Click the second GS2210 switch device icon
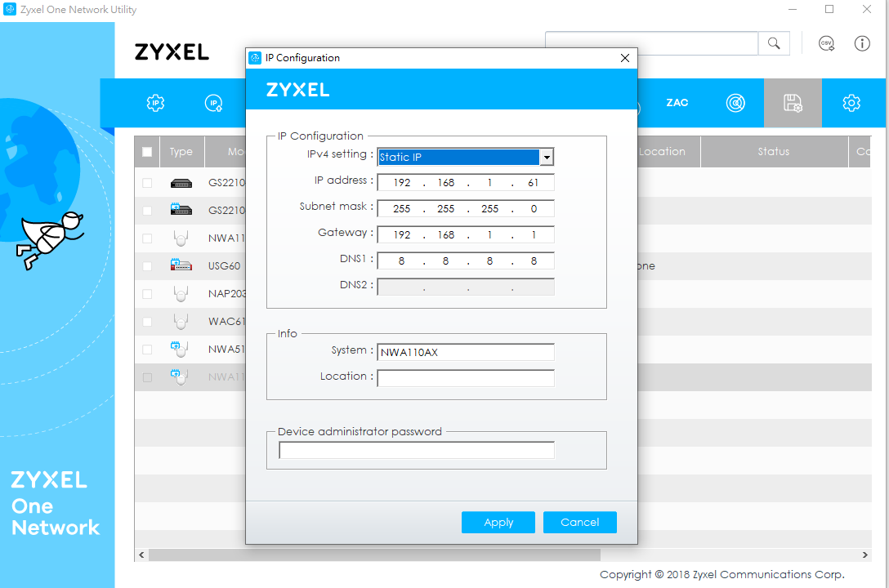The width and height of the screenshot is (889, 588). click(181, 210)
